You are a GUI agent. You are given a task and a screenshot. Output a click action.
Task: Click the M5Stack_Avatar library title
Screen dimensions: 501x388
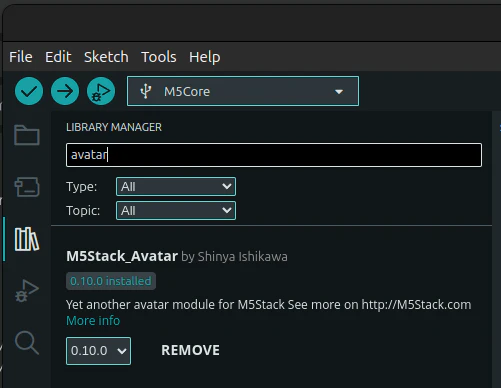pyautogui.click(x=122, y=256)
